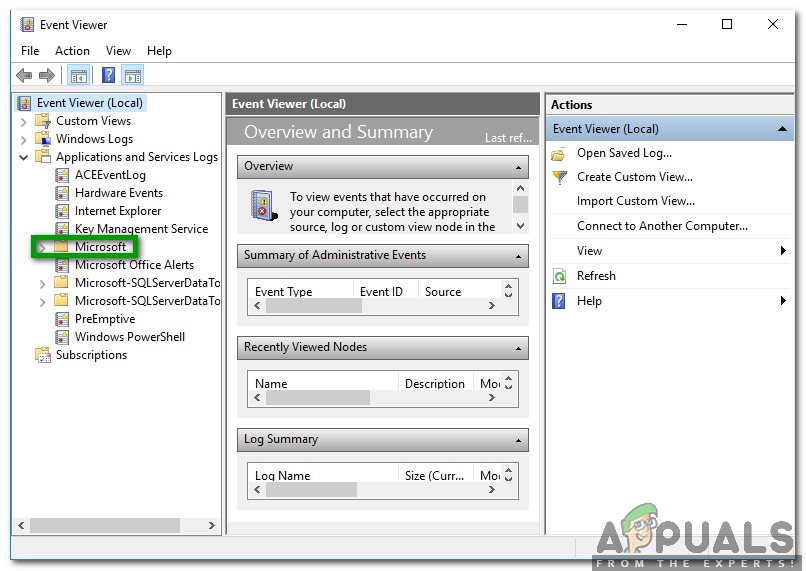Click the Internet Explorer log icon

(x=62, y=211)
